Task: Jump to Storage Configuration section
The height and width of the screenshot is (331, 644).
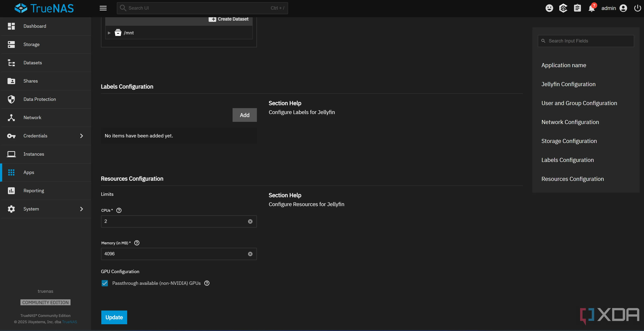Action: tap(569, 141)
